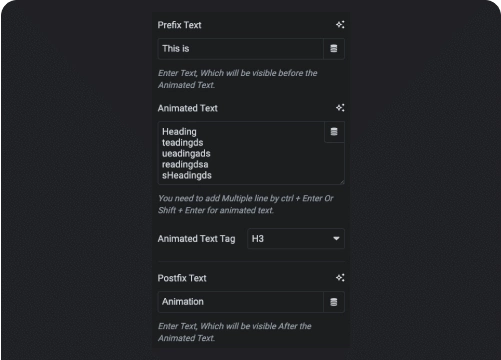Viewport: 501px width, 360px height.
Task: Open dynamic tags for Animated Text area
Action: click(334, 132)
